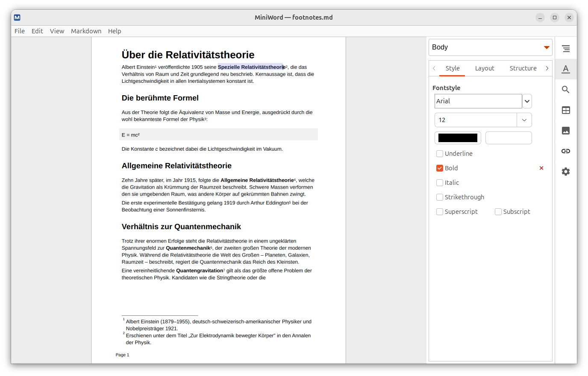Viewport: 588px width, 376px height.
Task: Enable the Strikethrough checkbox
Action: 440,197
